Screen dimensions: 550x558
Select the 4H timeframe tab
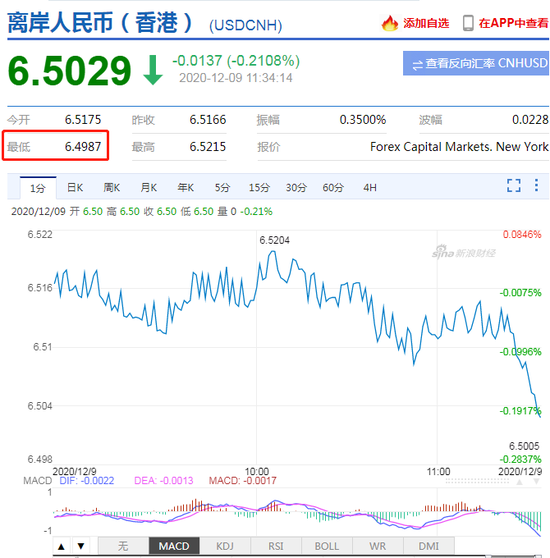370,188
